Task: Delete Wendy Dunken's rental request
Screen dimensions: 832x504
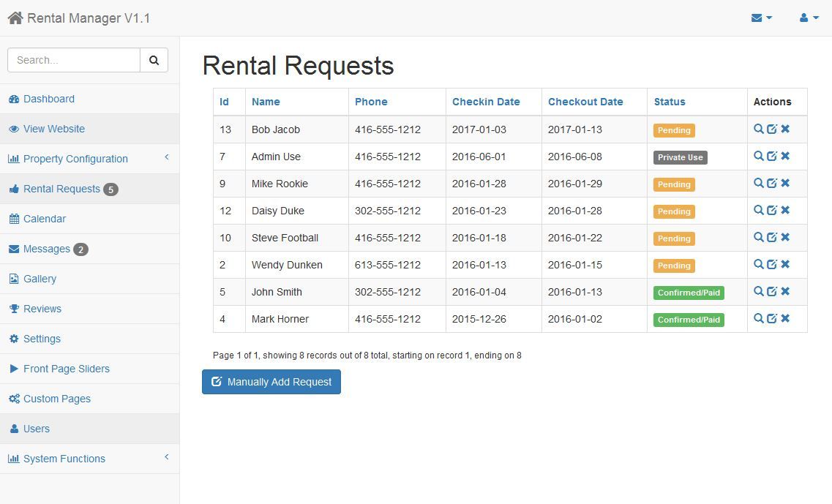Action: point(785,264)
